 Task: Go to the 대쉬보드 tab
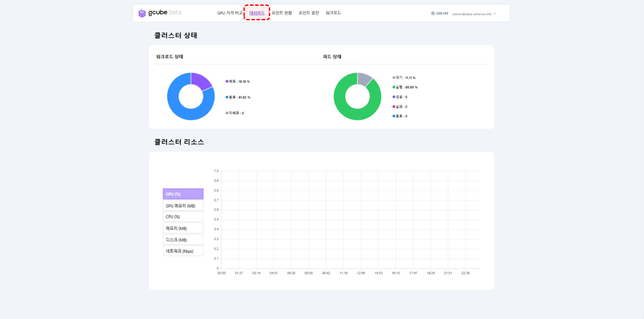[257, 13]
